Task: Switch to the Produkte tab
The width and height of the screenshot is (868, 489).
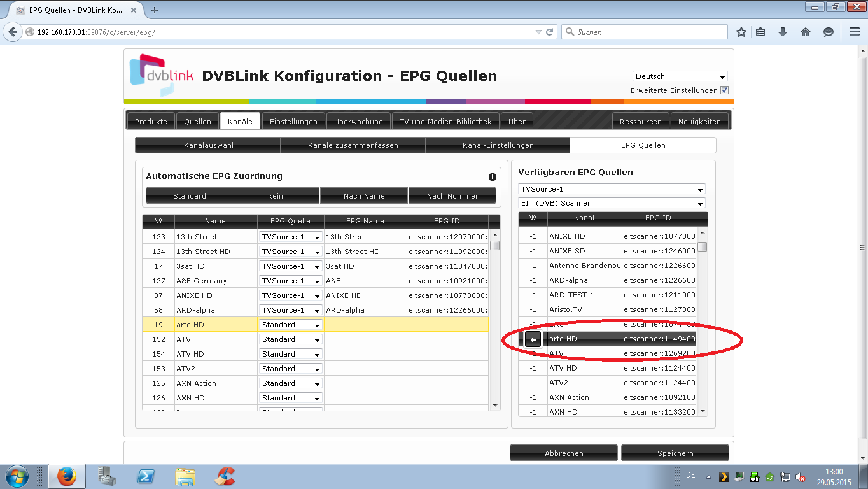Action: [x=151, y=121]
